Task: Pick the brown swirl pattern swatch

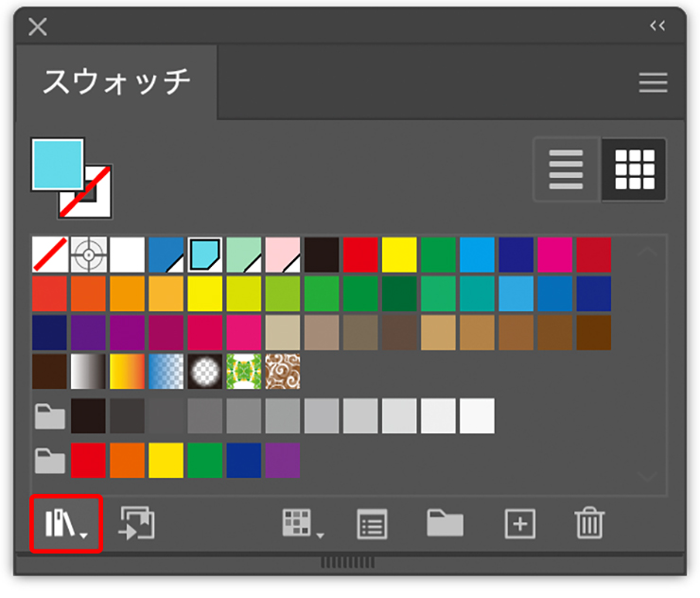Action: tap(282, 372)
